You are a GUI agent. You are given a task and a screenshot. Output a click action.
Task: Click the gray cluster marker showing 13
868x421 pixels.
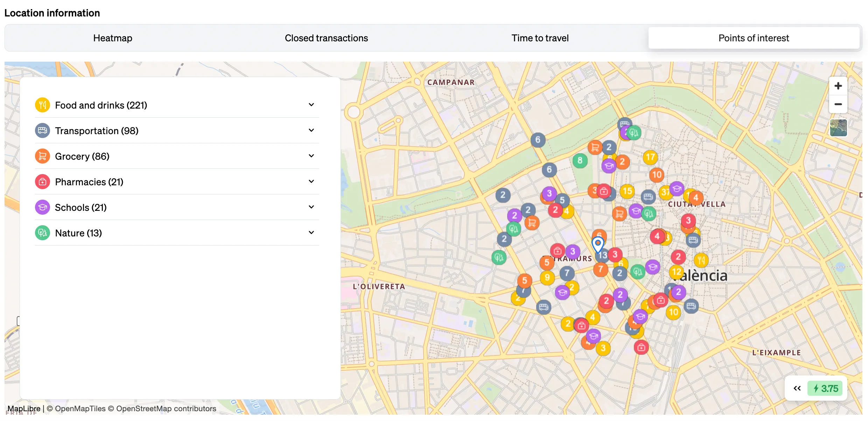(603, 256)
